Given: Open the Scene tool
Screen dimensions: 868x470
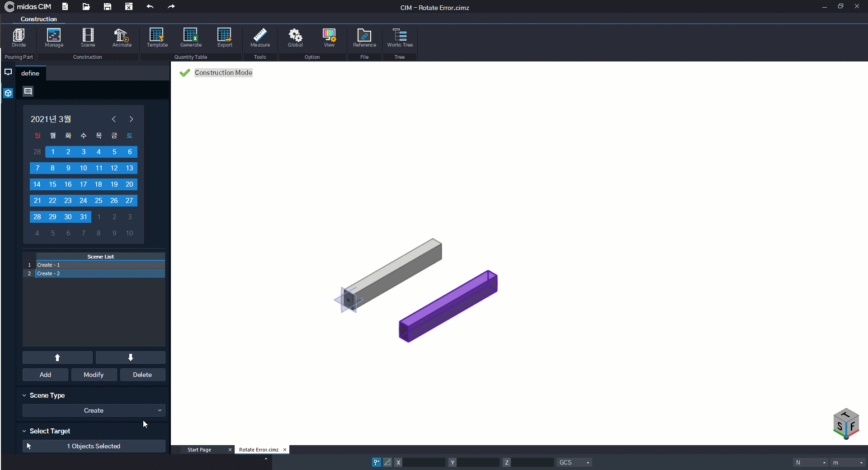Looking at the screenshot, I should point(88,38).
